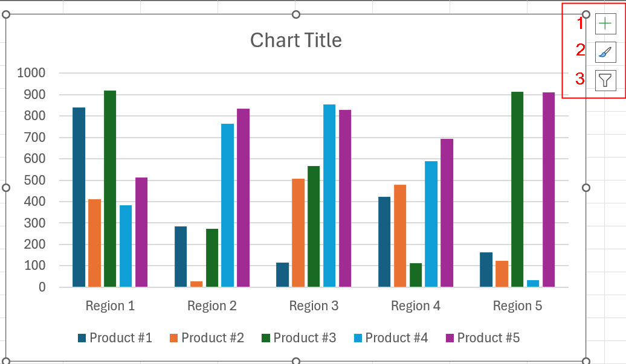The height and width of the screenshot is (364, 626).
Task: Select the Product #4 legend entry
Action: (x=391, y=337)
